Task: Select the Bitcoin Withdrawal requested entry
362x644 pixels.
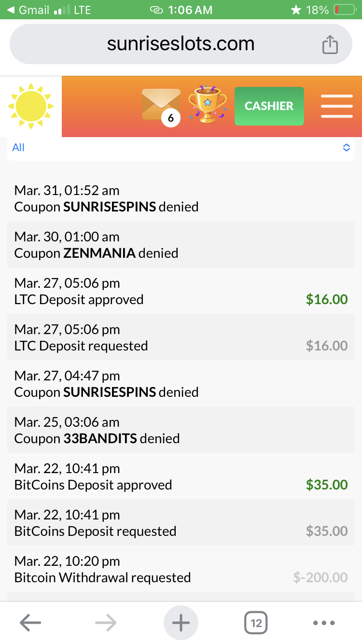Action: coord(181,569)
